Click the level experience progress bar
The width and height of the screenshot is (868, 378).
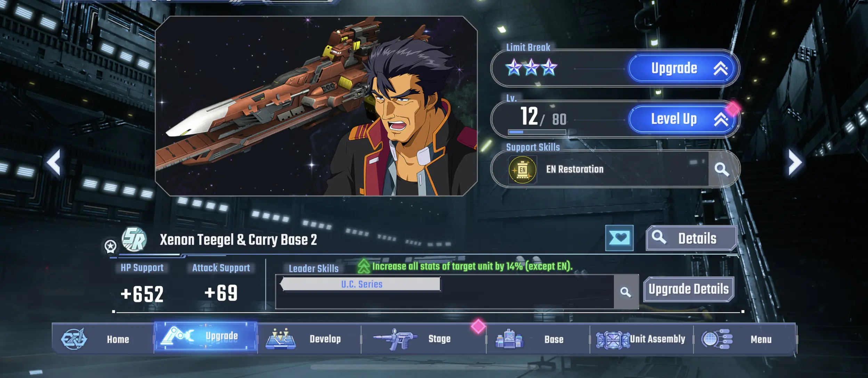[x=537, y=132]
